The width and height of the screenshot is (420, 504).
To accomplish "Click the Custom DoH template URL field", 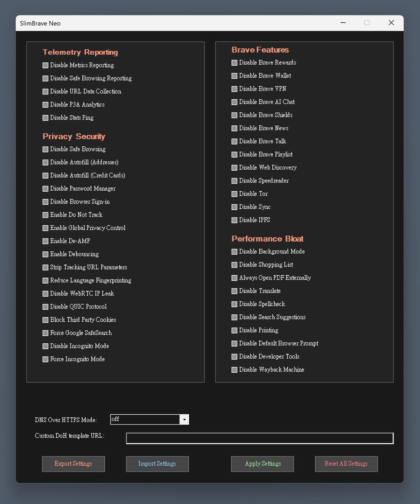I will point(260,438).
